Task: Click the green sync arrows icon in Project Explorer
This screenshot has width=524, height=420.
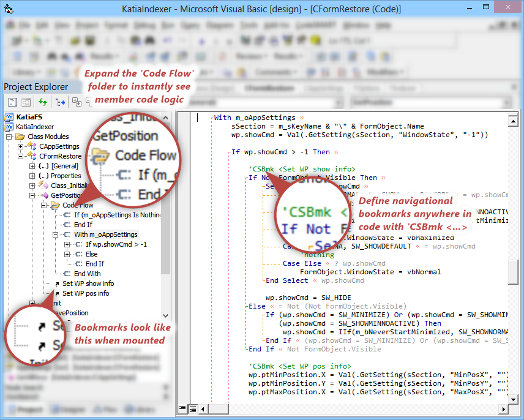Action: (x=42, y=102)
